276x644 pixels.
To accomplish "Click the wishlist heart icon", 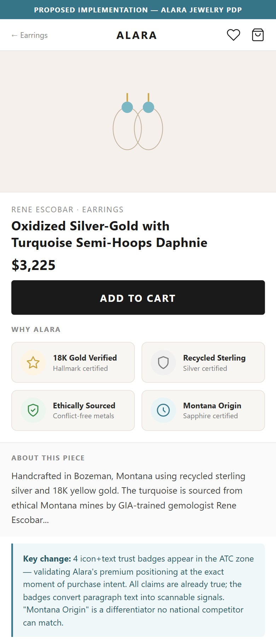I will [234, 35].
